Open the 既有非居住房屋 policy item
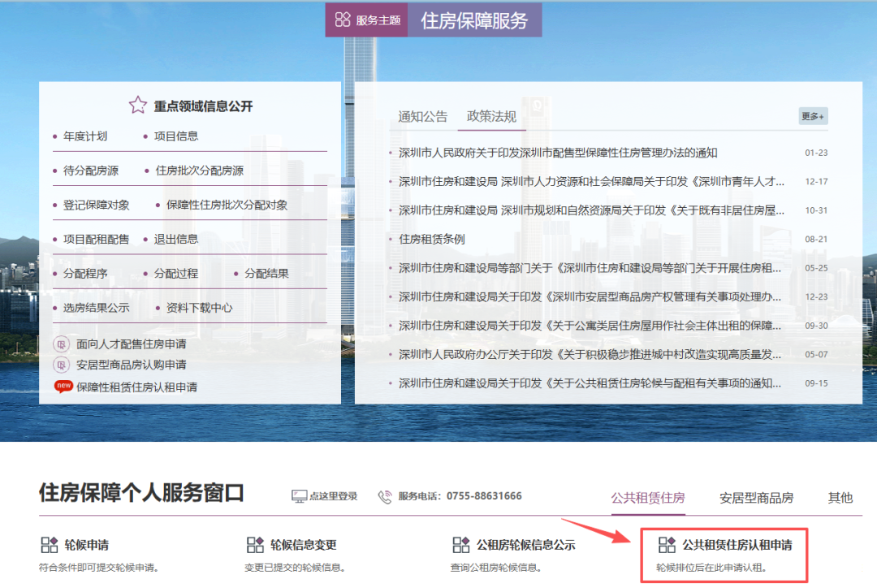The width and height of the screenshot is (877, 588). point(591,210)
